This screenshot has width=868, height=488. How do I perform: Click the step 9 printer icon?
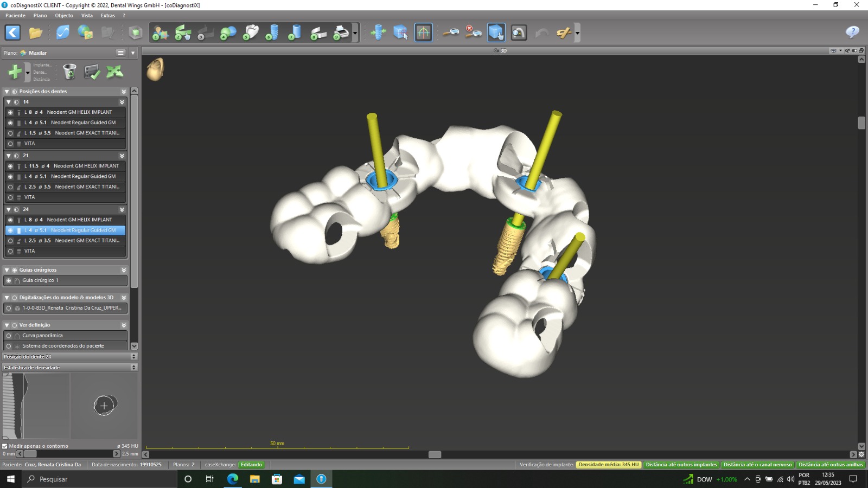pyautogui.click(x=341, y=33)
